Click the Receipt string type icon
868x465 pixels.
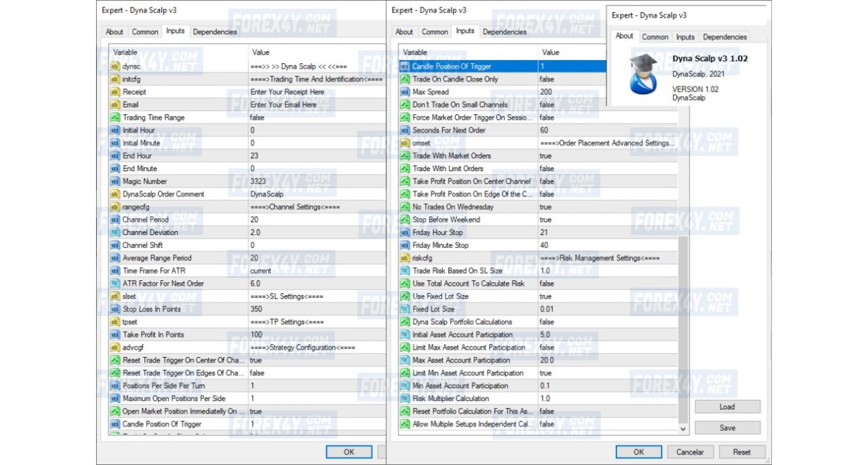point(115,92)
